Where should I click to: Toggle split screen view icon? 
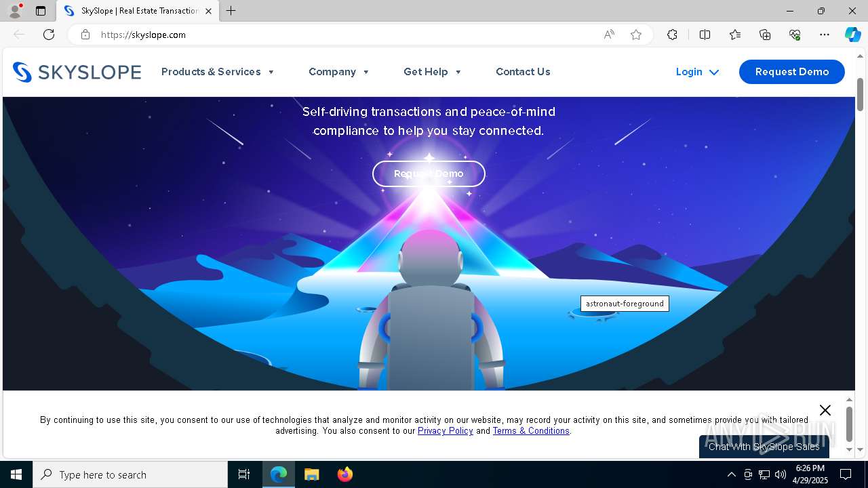pos(705,35)
